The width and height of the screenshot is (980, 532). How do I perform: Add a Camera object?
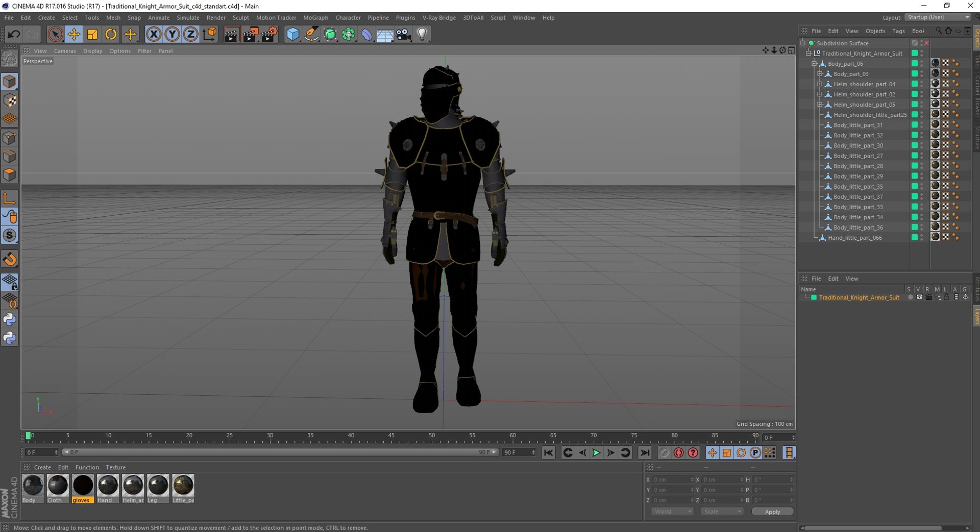404,34
